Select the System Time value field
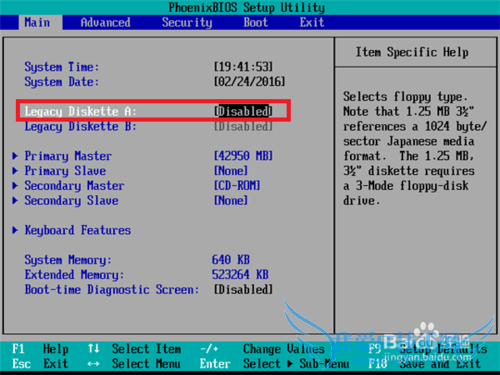Viewport: 500px width, 375px height. tap(243, 67)
